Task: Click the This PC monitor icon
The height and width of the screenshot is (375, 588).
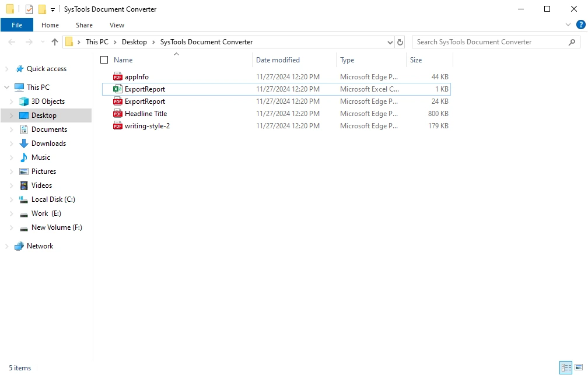Action: tap(19, 87)
